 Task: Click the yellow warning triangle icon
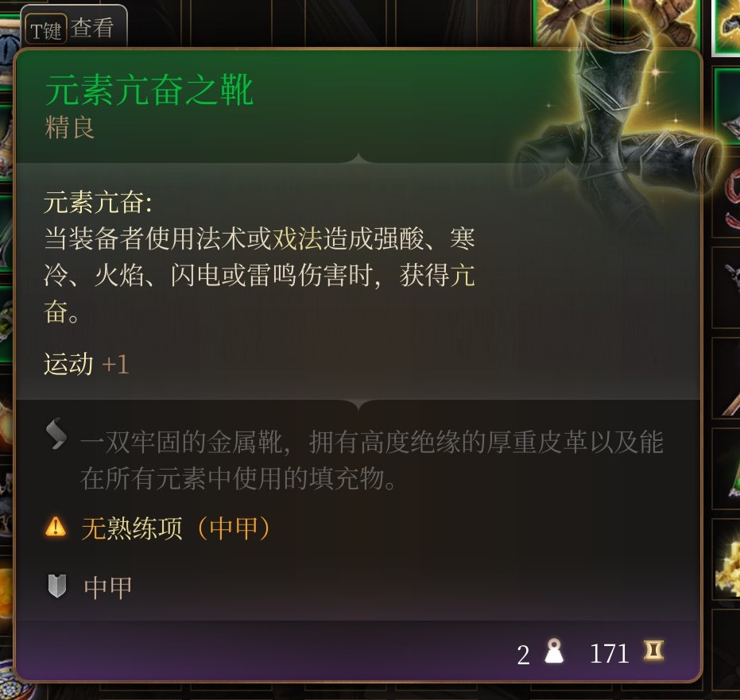tap(56, 527)
